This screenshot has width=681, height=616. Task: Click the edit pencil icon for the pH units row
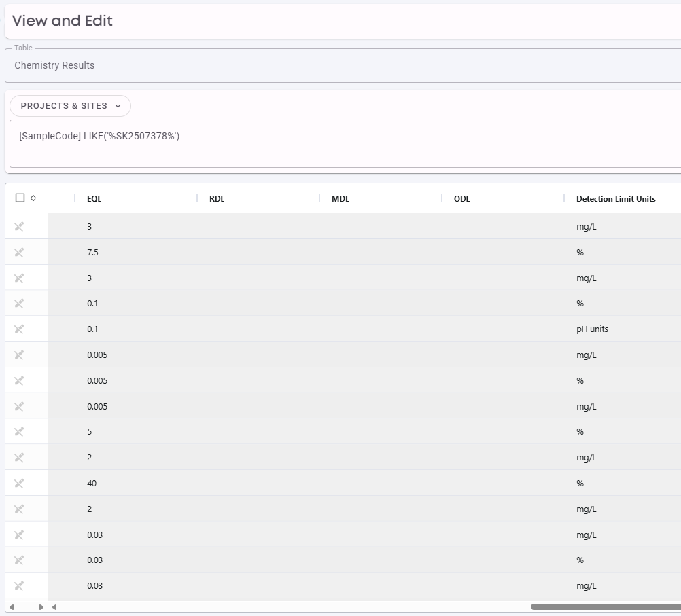coord(19,329)
